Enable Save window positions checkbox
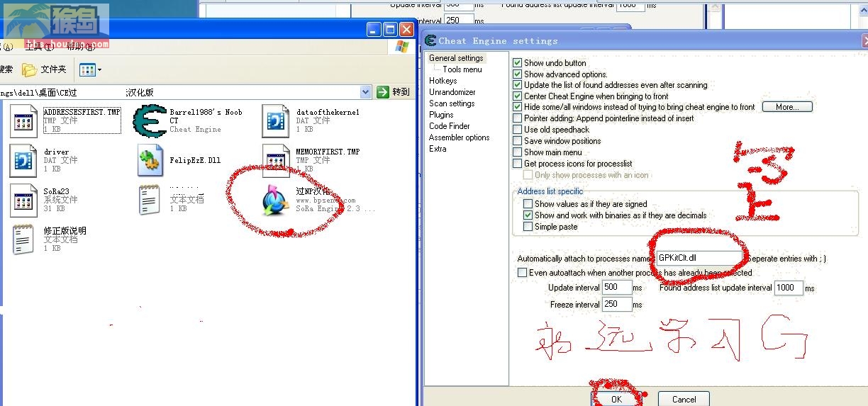868x406 pixels. click(518, 141)
